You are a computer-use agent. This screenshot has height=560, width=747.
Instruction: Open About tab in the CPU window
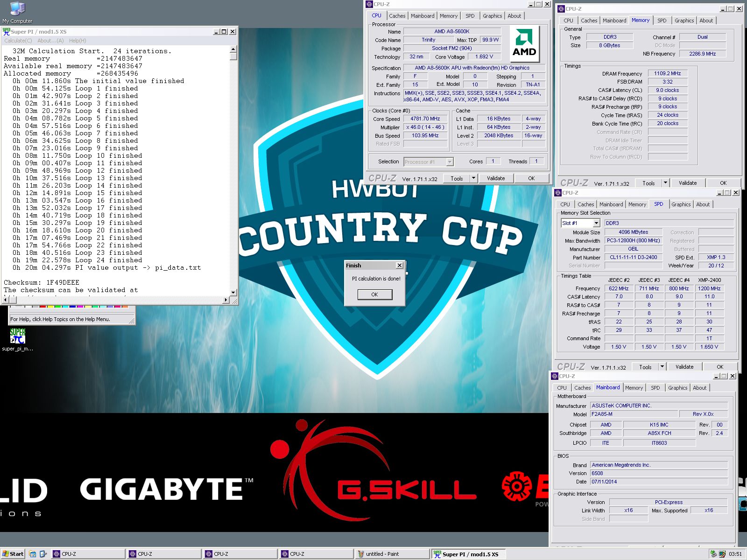tap(514, 16)
